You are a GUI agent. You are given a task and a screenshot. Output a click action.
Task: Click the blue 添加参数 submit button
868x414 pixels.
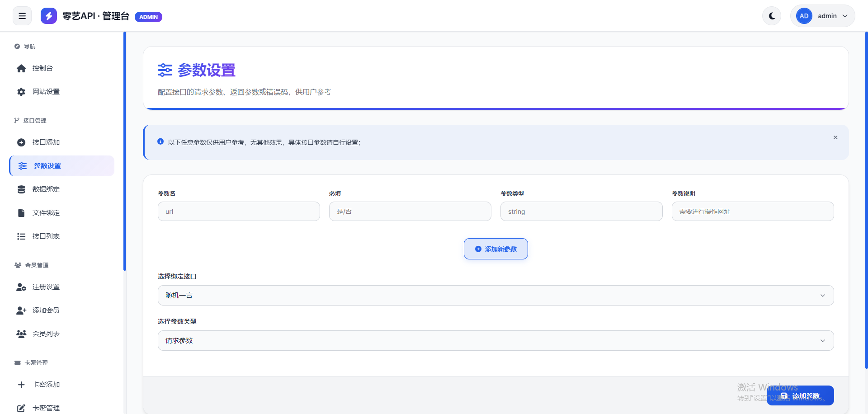pos(800,395)
